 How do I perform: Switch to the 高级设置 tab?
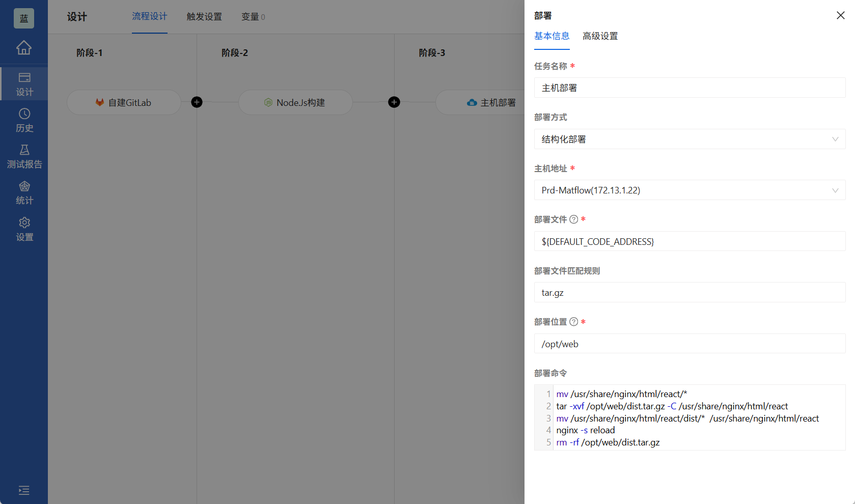[600, 36]
